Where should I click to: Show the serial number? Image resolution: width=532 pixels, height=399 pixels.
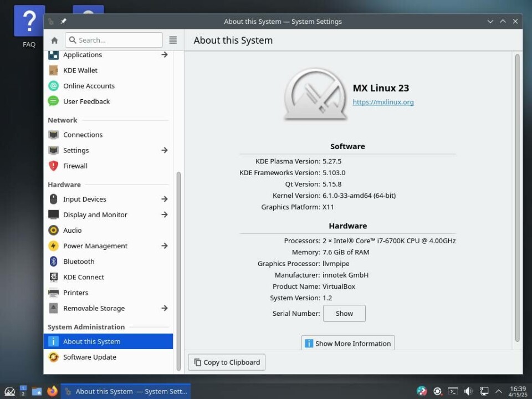point(344,314)
